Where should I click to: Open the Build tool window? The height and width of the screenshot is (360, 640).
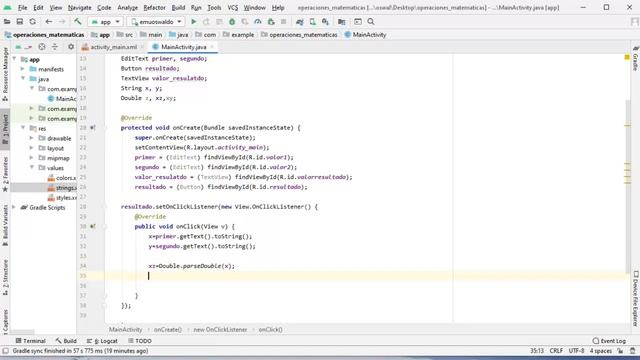(66, 341)
